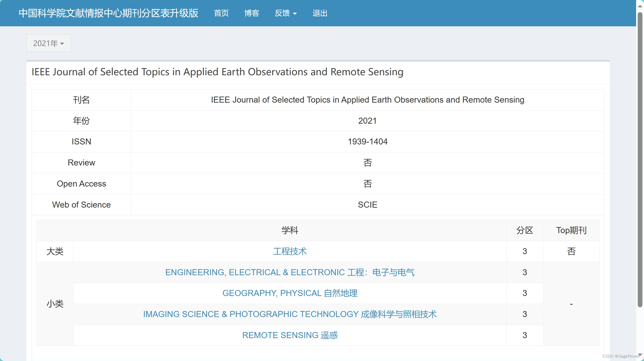Select the ISSN value 1939-1404
The width and height of the screenshot is (644, 361).
tap(367, 142)
